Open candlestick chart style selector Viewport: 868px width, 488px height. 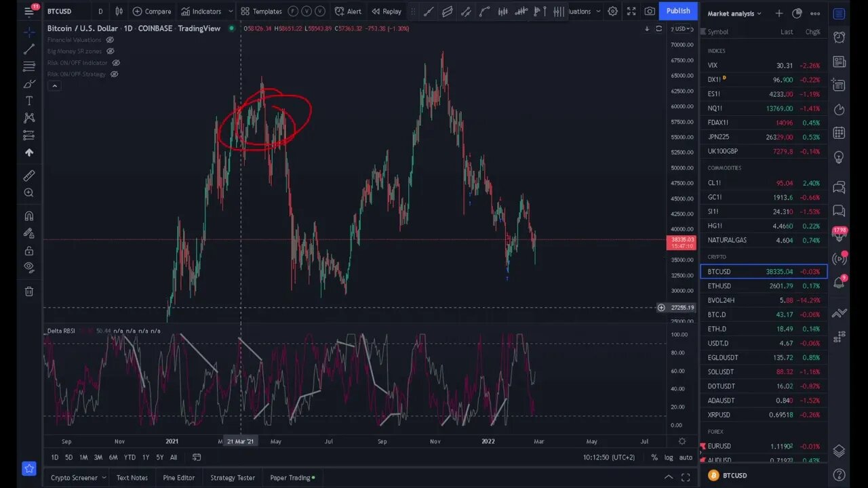click(x=119, y=11)
